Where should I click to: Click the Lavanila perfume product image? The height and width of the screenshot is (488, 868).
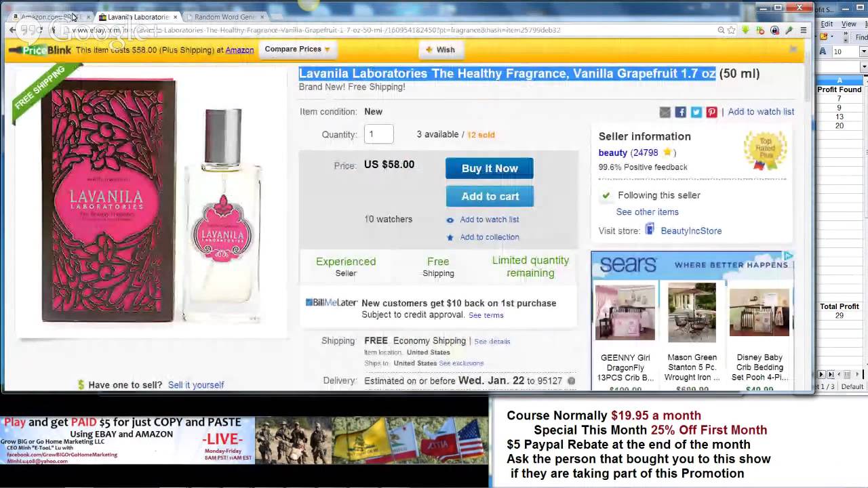coord(151,201)
